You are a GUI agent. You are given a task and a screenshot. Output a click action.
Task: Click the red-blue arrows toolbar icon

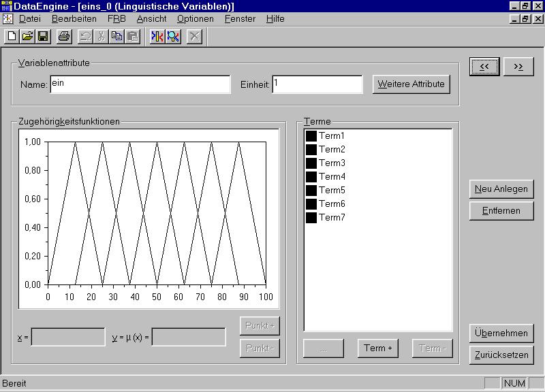(157, 36)
